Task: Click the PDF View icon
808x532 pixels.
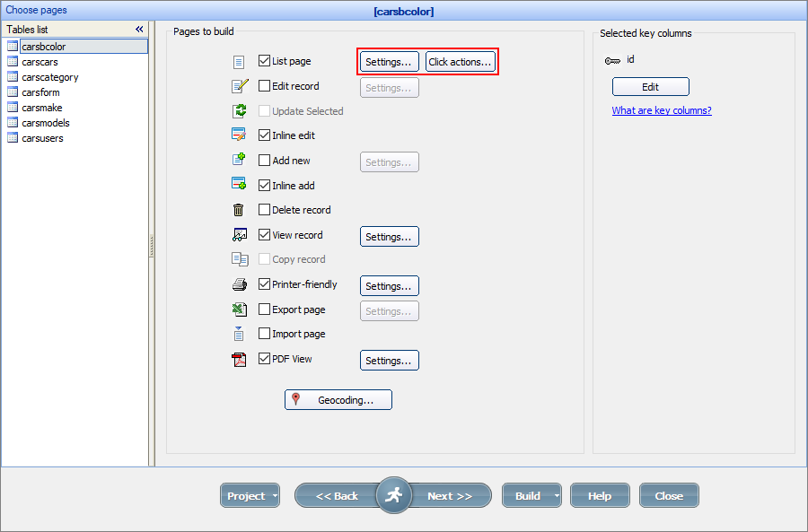Action: (x=240, y=358)
